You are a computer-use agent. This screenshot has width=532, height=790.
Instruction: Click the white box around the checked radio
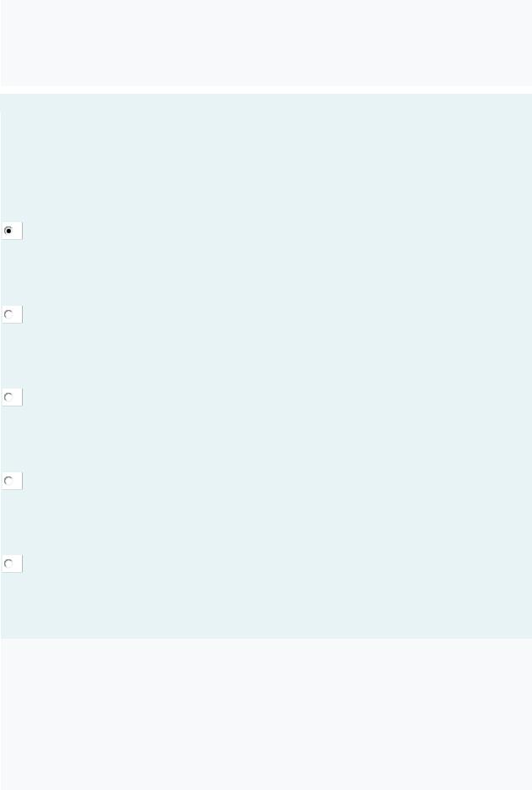(x=12, y=231)
